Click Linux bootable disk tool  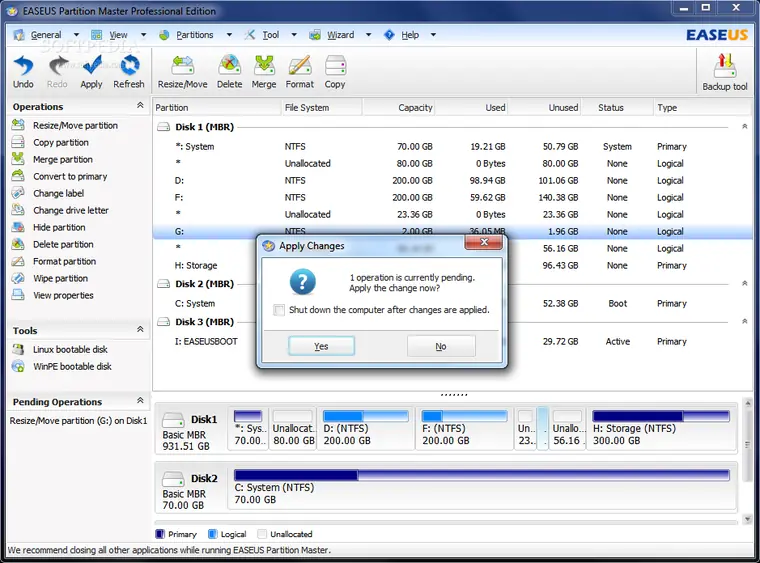coord(72,350)
